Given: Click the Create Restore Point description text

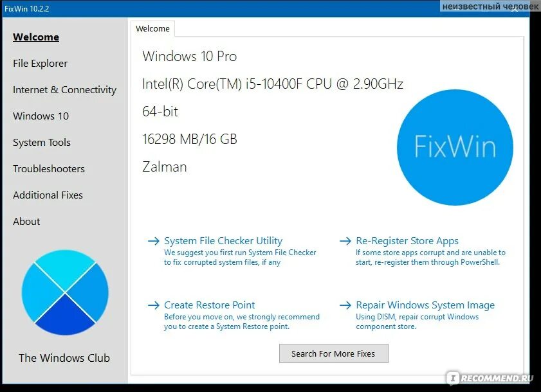Looking at the screenshot, I should click(x=241, y=321).
